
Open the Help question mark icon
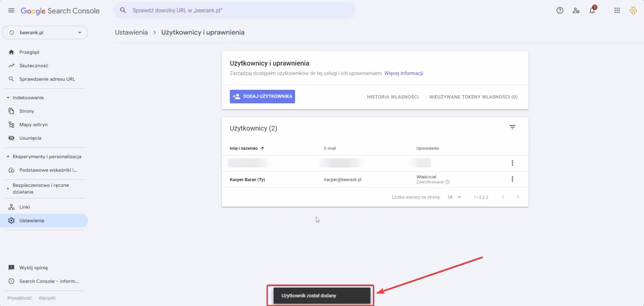(560, 11)
